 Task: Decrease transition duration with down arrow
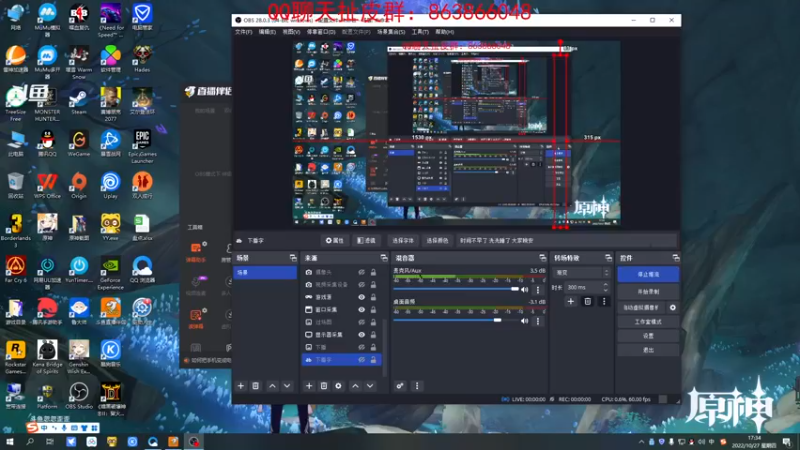pos(606,290)
